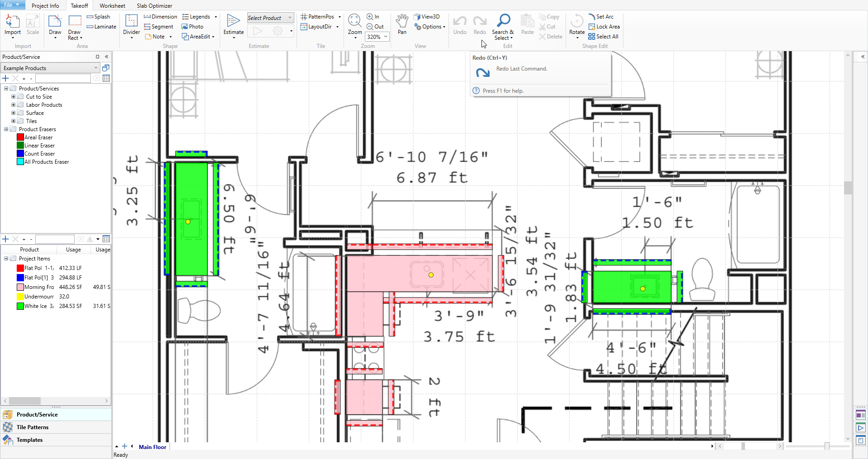Screen dimensions: 868x459
Task: Open the Templates panel
Action: 29,440
